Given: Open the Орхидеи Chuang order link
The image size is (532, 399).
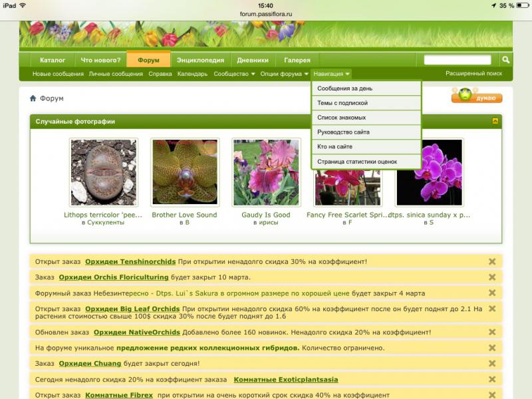Looking at the screenshot, I should (90, 364).
